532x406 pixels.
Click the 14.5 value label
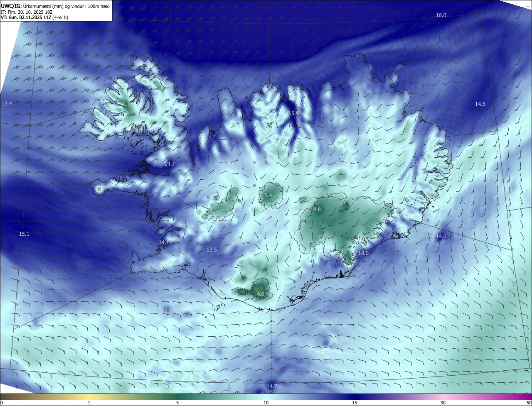click(x=480, y=104)
